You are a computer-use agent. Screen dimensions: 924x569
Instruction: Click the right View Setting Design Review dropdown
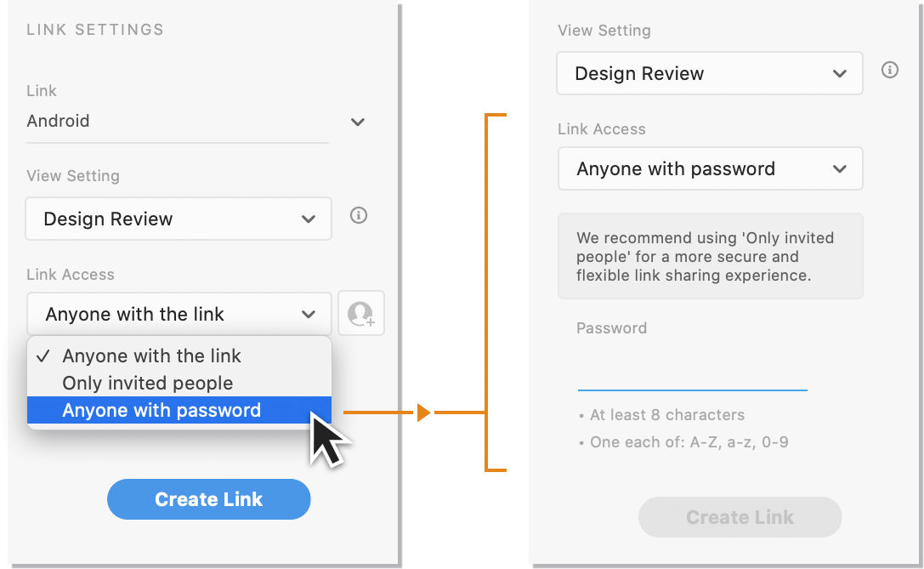[710, 73]
